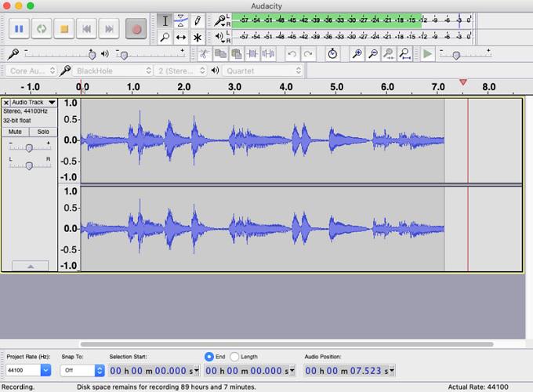Select the Envelope tool

tap(181, 21)
